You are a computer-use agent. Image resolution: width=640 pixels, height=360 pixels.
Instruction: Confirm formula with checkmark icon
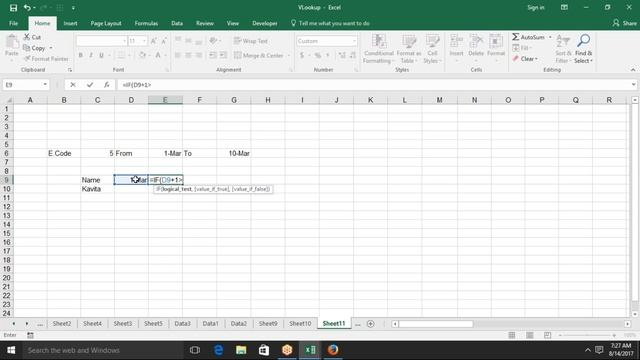(90, 85)
